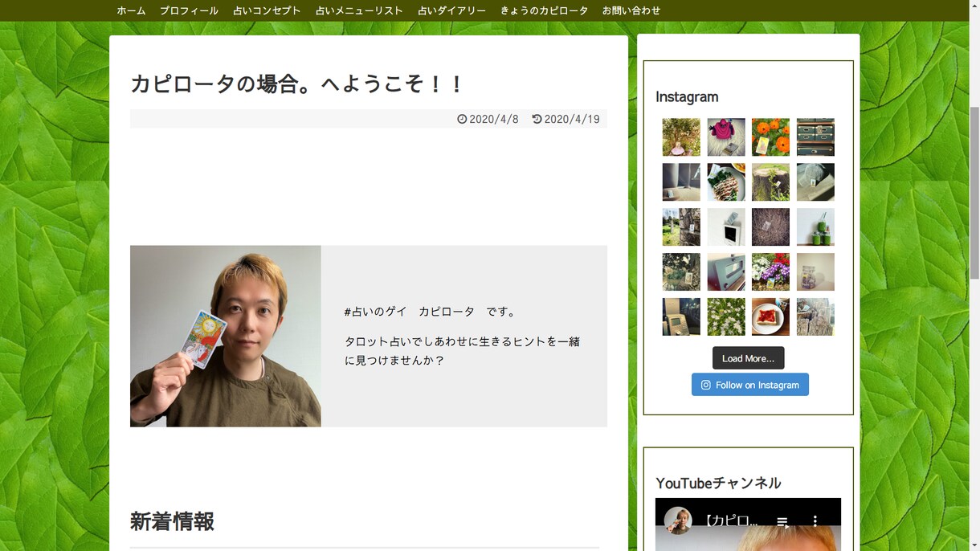
Task: Open the 占いダイアリー menu item
Action: coord(451,10)
